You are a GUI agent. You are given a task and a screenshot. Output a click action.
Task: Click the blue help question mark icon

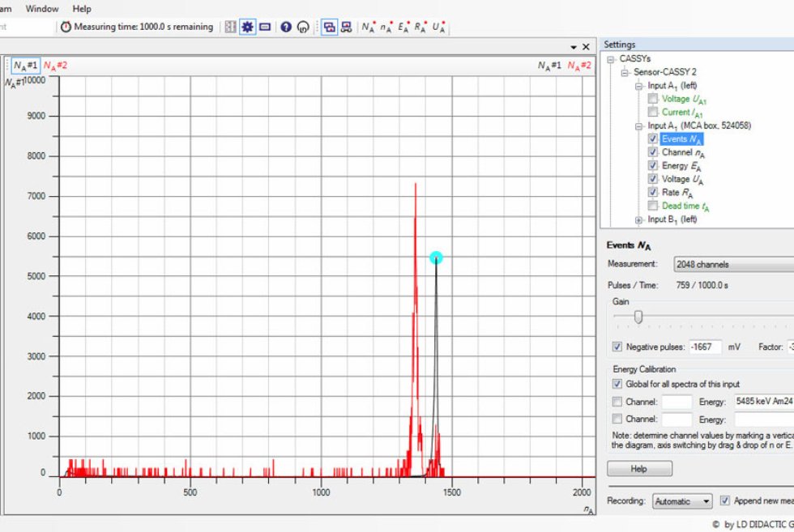(286, 27)
